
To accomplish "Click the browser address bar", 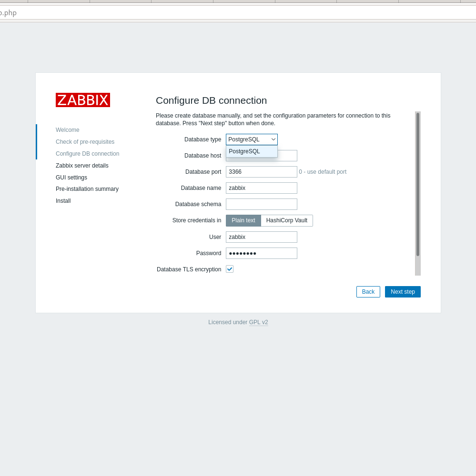I will pos(238,13).
